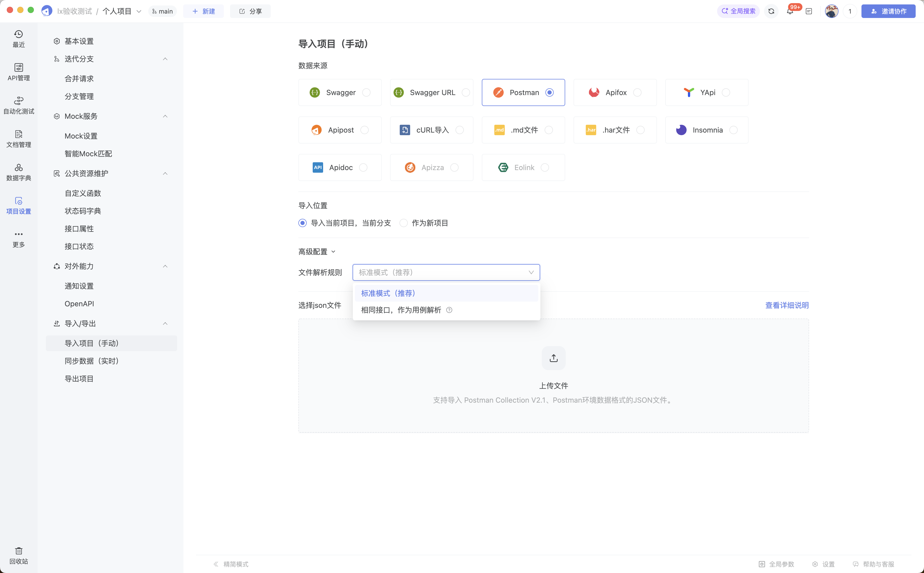
Task: Click the 对外能力 icon in settings list
Action: pos(57,266)
